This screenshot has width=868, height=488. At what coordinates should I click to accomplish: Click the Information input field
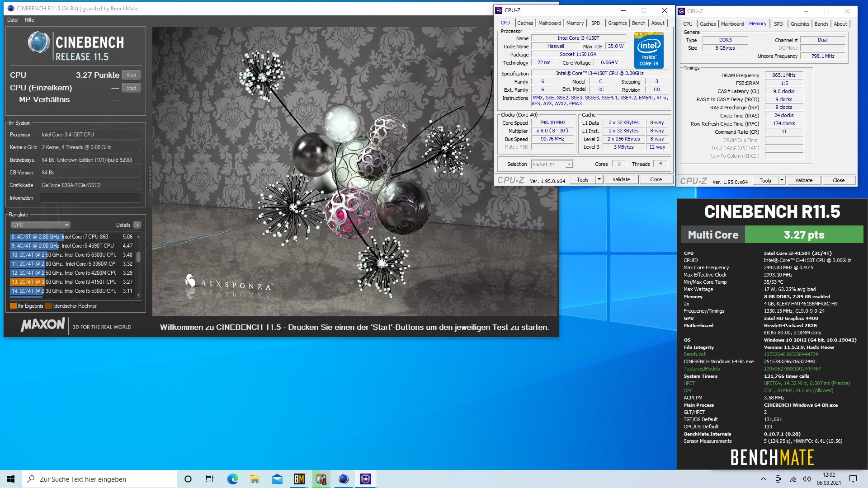pyautogui.click(x=90, y=198)
